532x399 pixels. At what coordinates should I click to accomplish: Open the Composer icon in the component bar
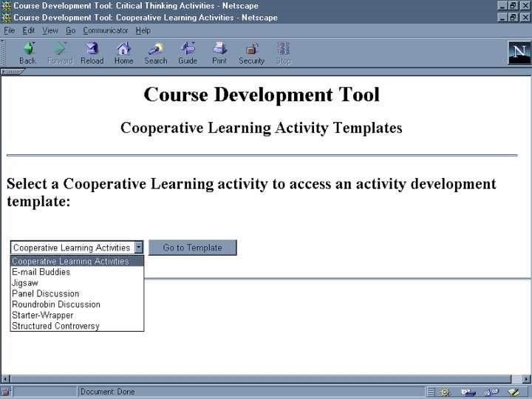(514, 392)
